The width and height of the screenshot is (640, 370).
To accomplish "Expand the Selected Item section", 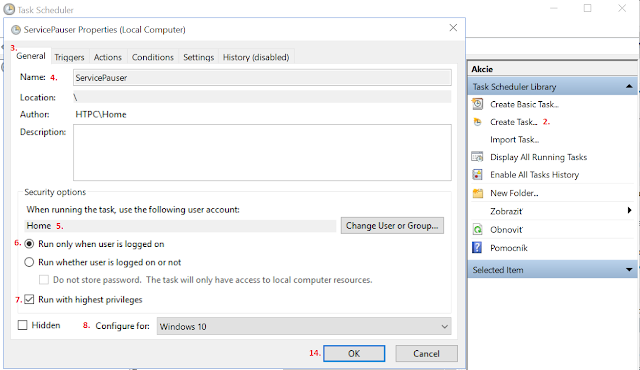I will coord(629,270).
